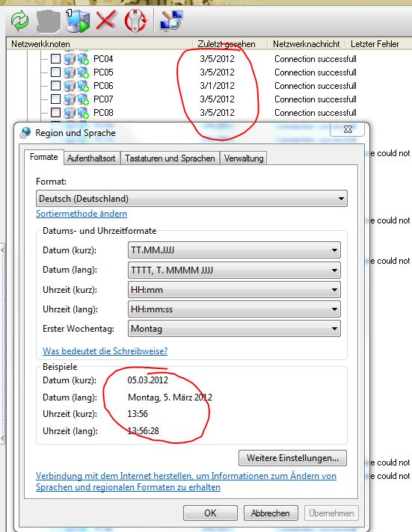Expand the Uhrzeit (kurz) dropdown
The image size is (412, 532).
point(234,290)
